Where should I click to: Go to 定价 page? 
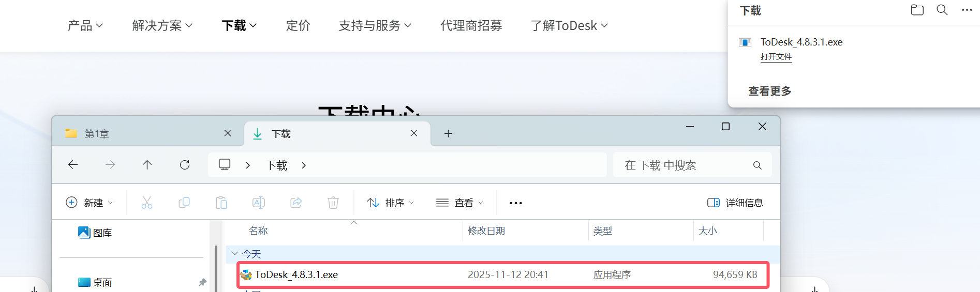(x=298, y=25)
